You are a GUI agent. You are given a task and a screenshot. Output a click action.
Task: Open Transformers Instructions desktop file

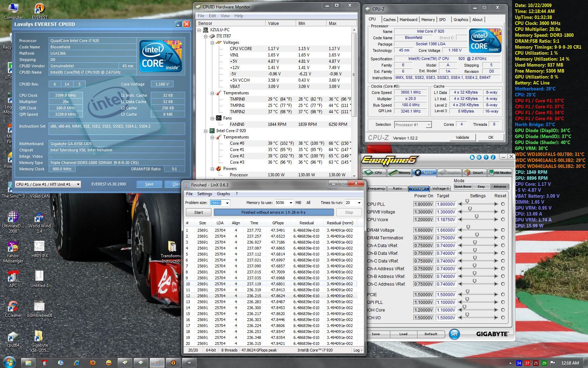171,252
